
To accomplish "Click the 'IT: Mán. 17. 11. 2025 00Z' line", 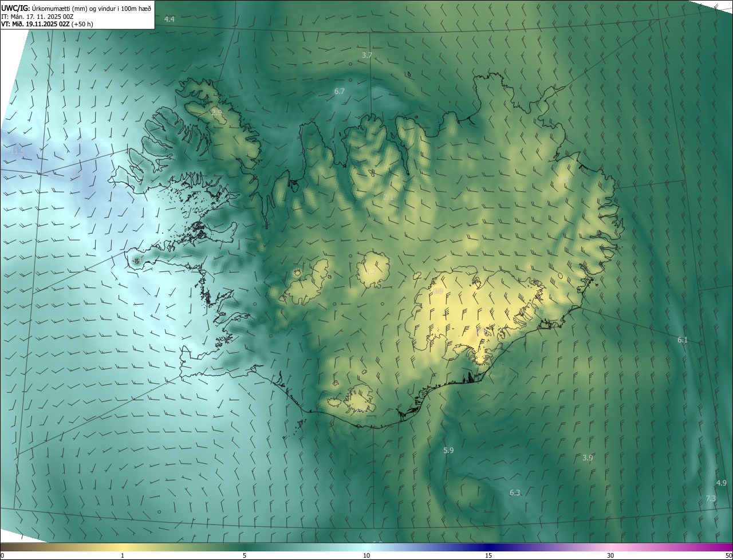I will click(37, 17).
